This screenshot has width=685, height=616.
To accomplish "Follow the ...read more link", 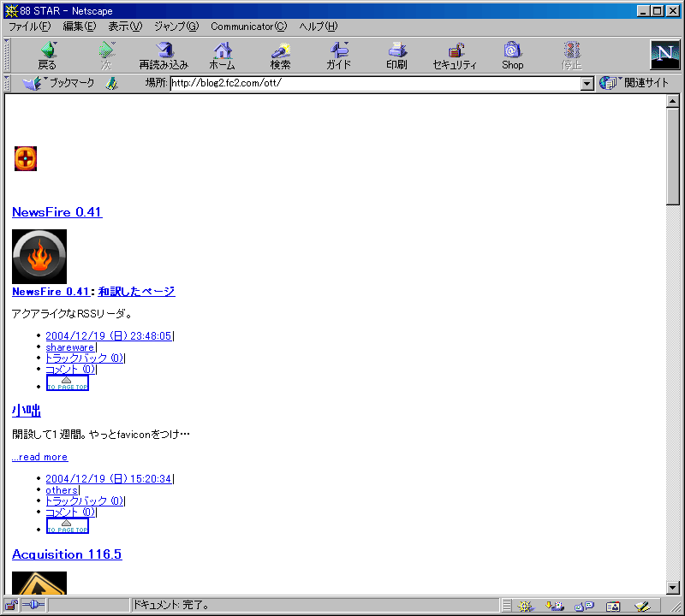I will pos(39,457).
